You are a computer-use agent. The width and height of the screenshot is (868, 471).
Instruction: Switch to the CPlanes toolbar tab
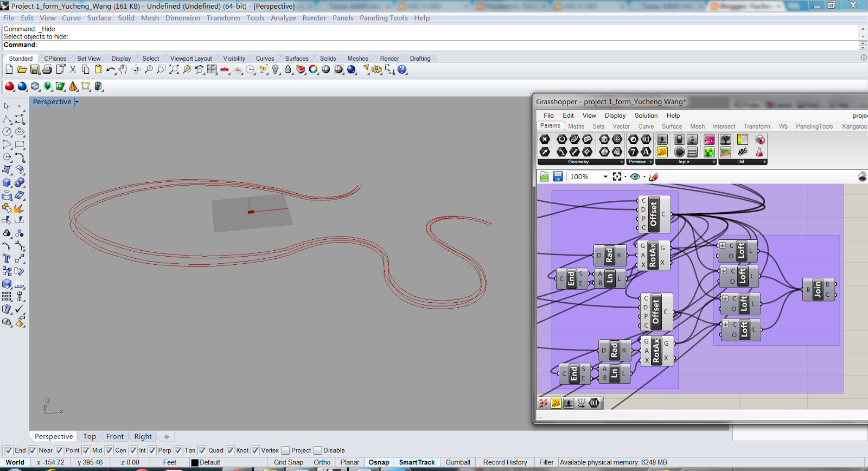[x=55, y=59]
